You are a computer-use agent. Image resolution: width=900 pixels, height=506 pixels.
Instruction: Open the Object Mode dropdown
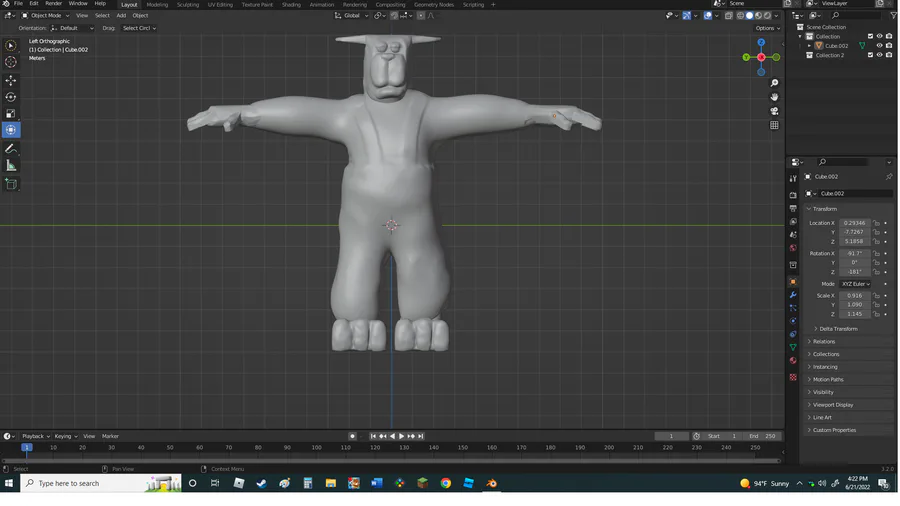coord(44,16)
